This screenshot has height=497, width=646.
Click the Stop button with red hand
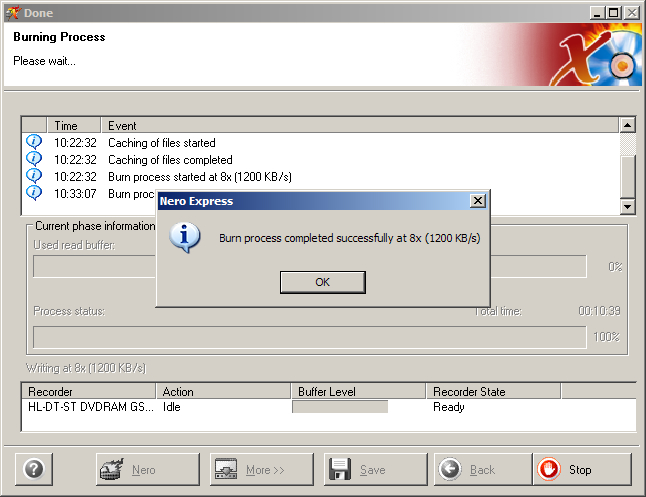click(x=582, y=469)
